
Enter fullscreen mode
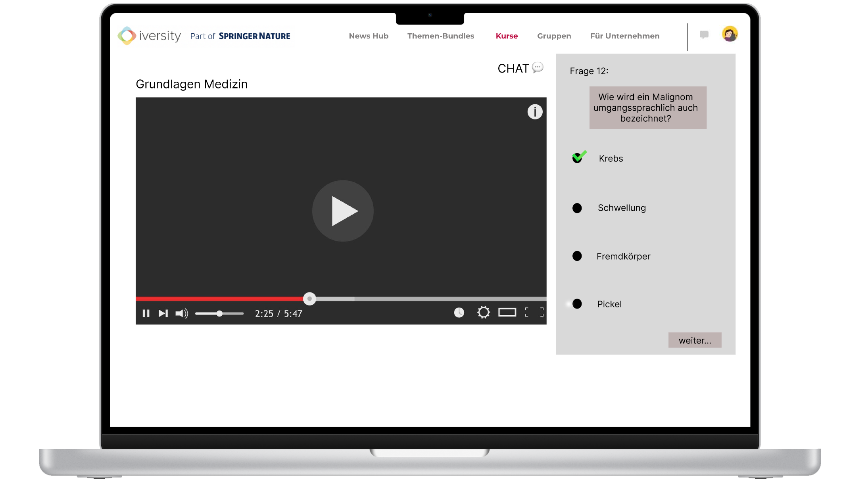(534, 313)
